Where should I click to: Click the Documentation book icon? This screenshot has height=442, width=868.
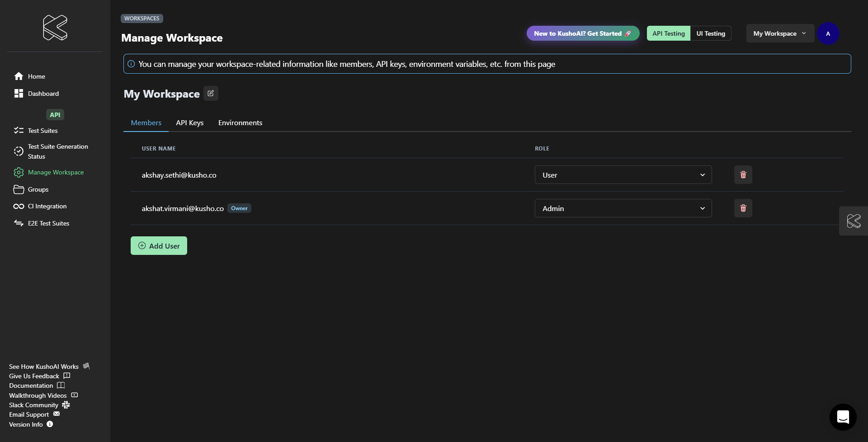pyautogui.click(x=61, y=386)
